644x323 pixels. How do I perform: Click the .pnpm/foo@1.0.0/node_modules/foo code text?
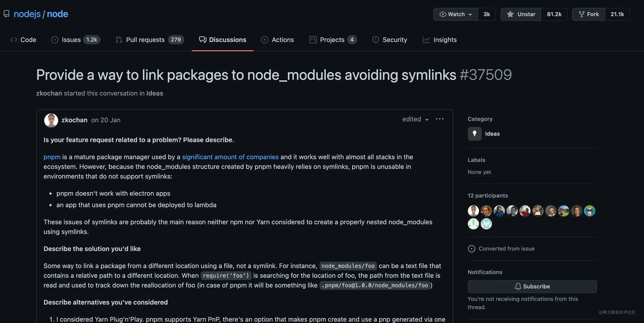click(x=375, y=285)
